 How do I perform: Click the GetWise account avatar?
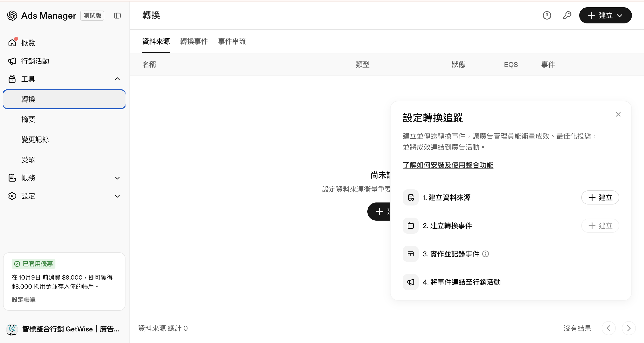12,329
